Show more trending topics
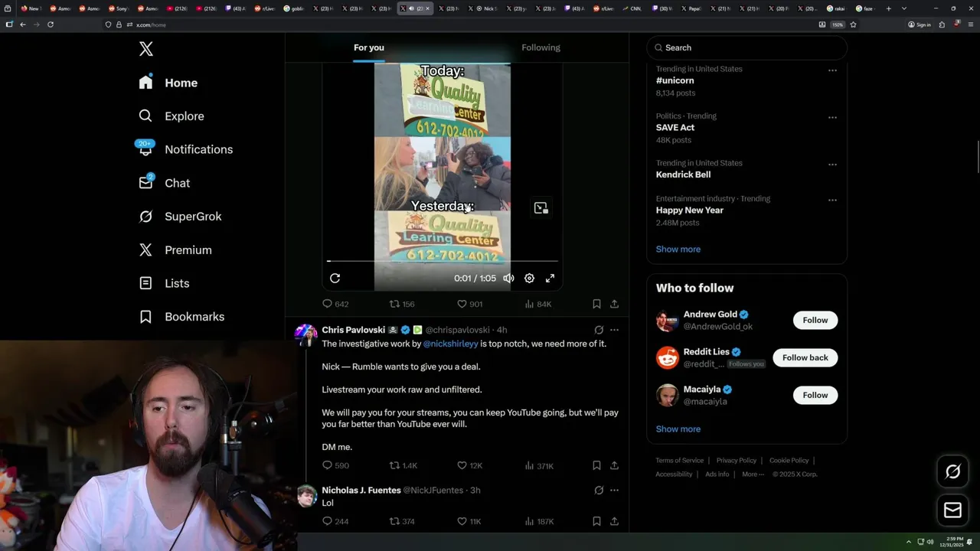The image size is (980, 551). 678,249
